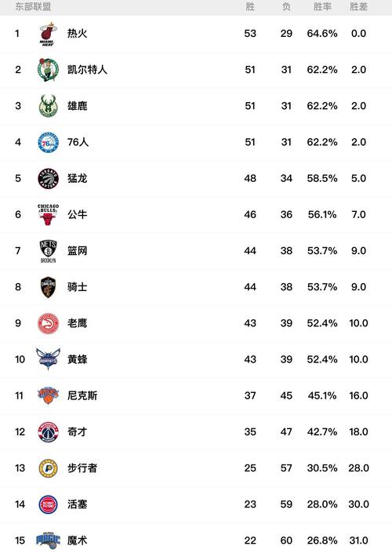392x557 pixels.
Task: Click the Toronto Raptors logo
Action: pyautogui.click(x=48, y=178)
